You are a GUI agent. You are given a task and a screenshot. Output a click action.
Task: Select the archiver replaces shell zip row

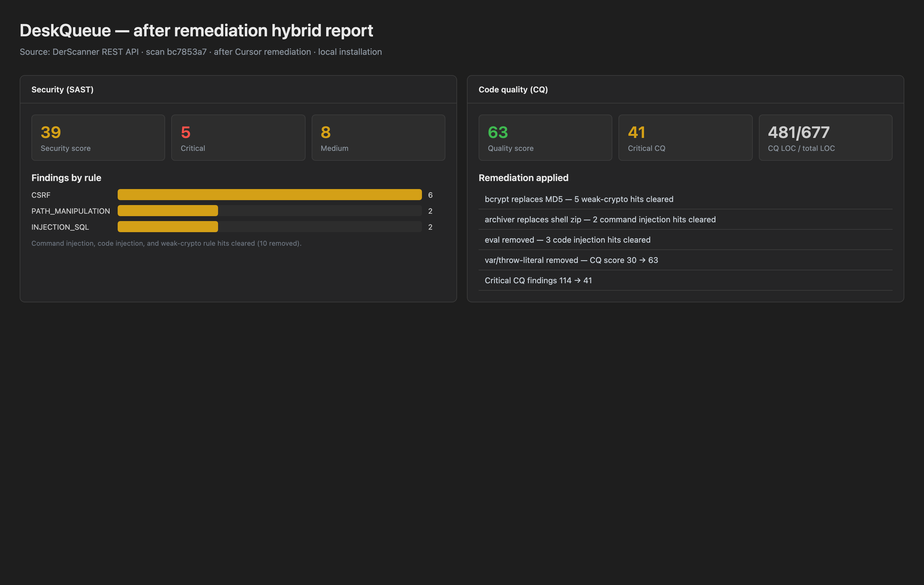click(685, 220)
